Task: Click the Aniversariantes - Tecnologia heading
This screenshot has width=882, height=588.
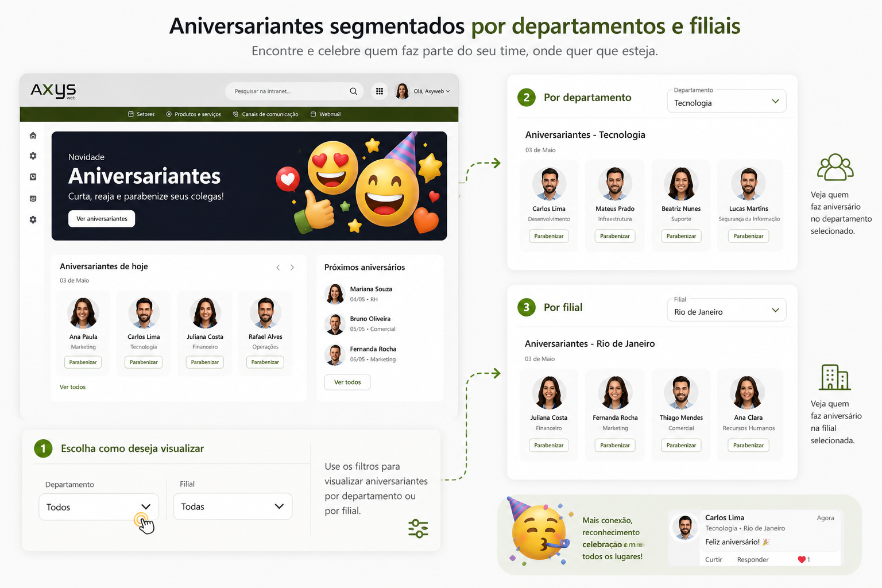Action: (585, 135)
